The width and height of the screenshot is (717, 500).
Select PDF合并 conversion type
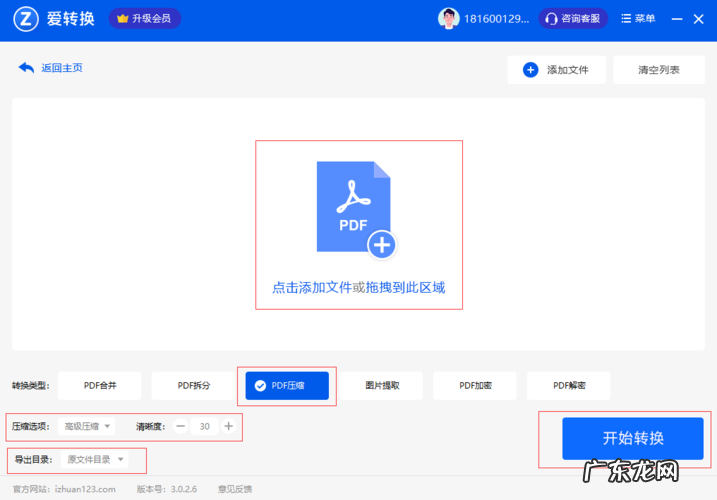click(x=99, y=386)
